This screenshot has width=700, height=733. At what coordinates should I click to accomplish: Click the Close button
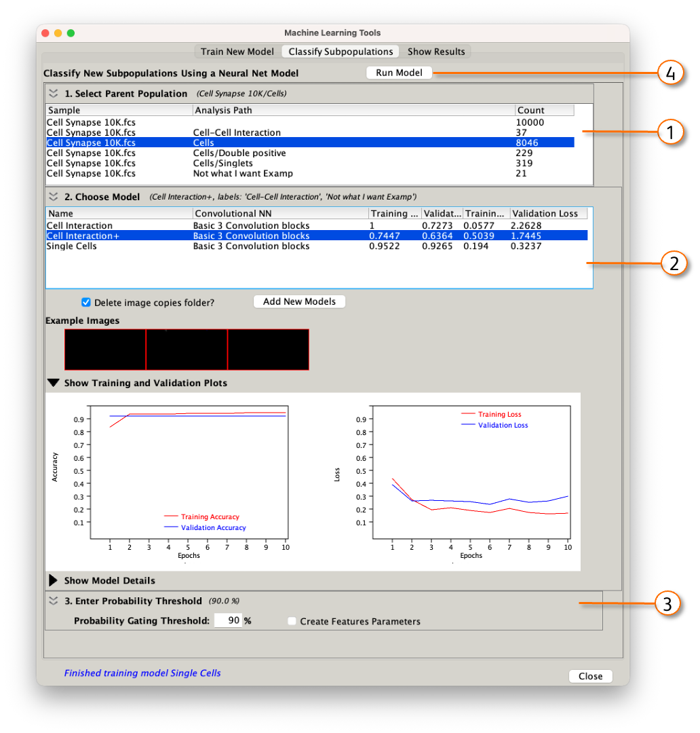coord(590,676)
